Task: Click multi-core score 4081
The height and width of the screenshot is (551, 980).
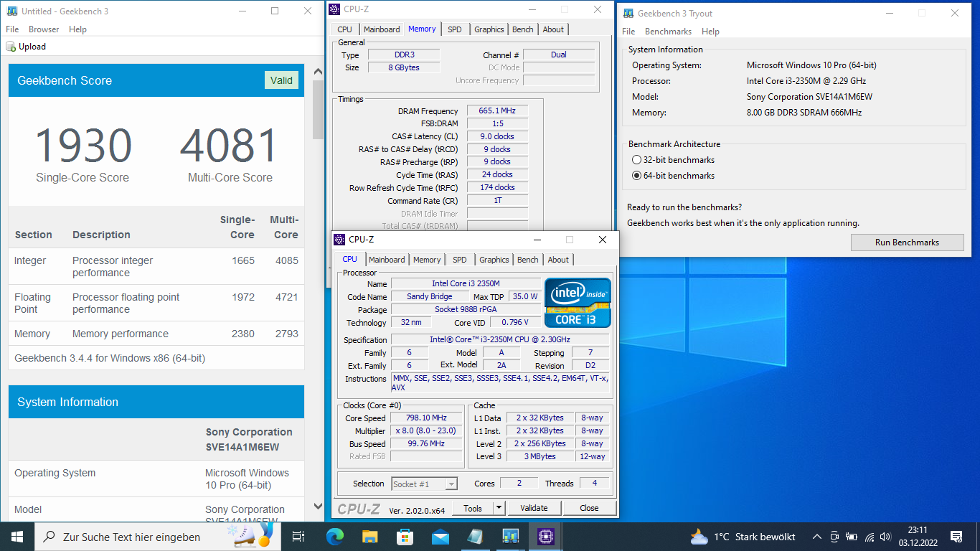Action: [229, 145]
